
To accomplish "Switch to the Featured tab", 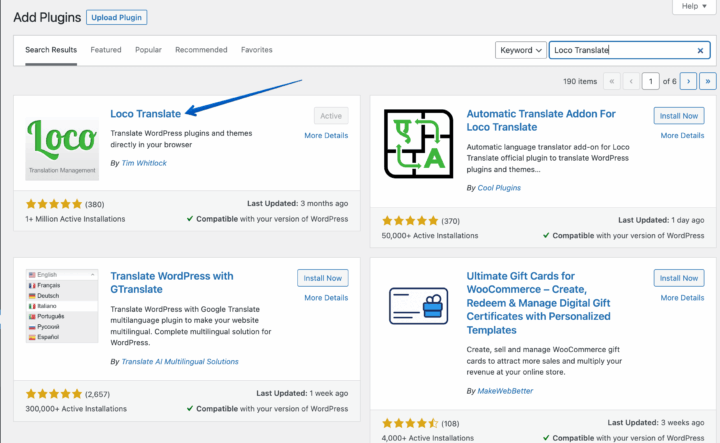I will (106, 50).
